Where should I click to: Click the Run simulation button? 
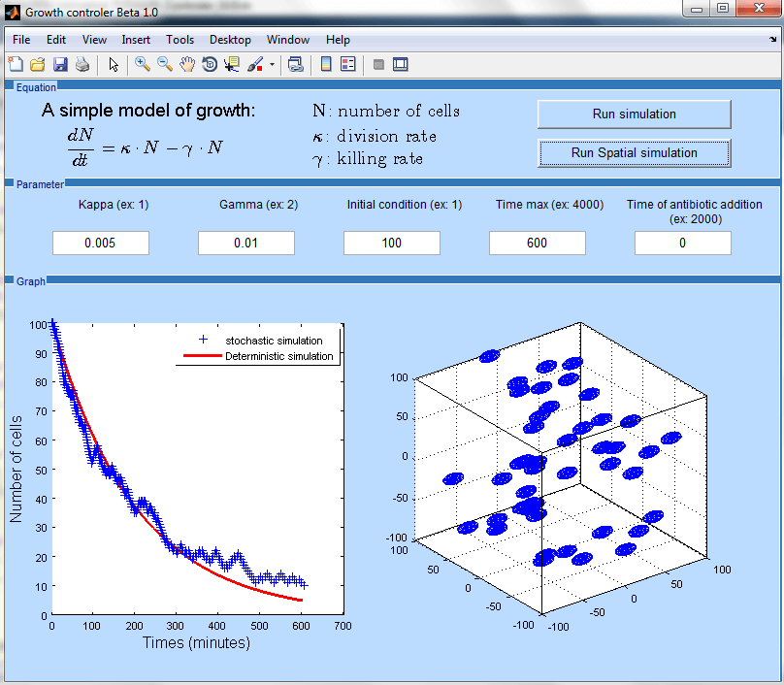click(634, 114)
